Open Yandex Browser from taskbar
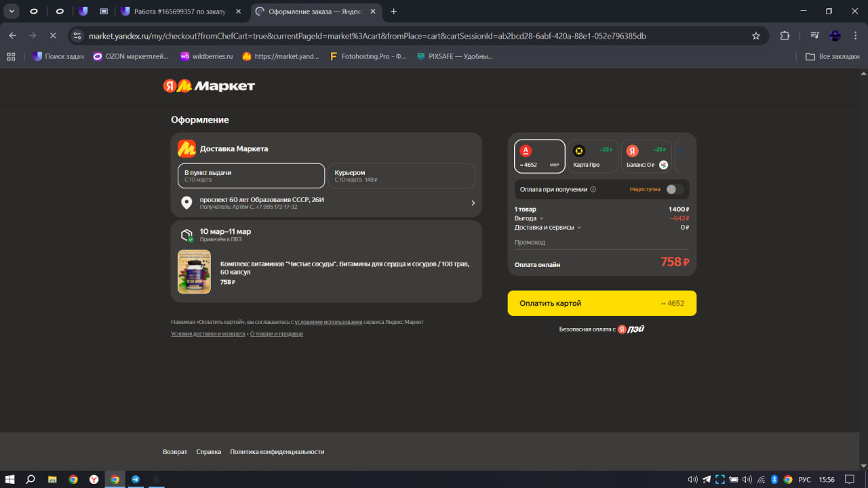 click(x=94, y=479)
